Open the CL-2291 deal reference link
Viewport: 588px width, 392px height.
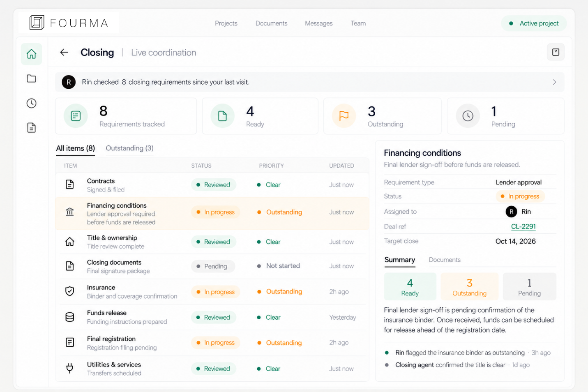(x=523, y=226)
